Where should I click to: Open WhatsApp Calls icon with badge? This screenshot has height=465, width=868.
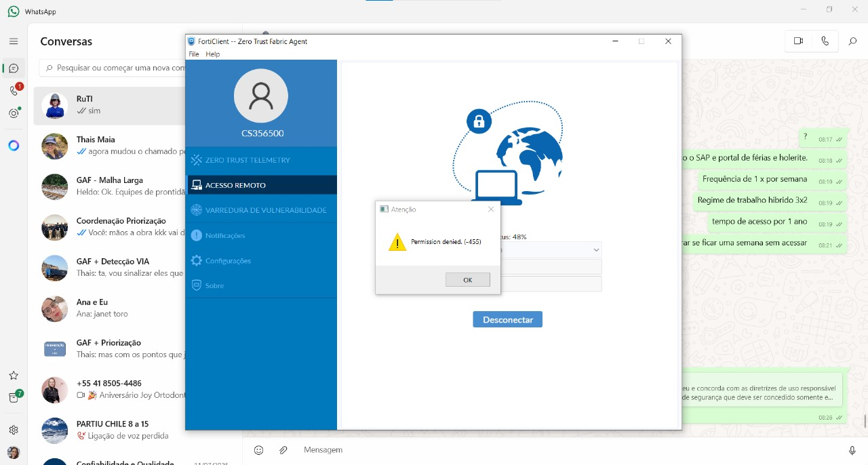(x=14, y=91)
